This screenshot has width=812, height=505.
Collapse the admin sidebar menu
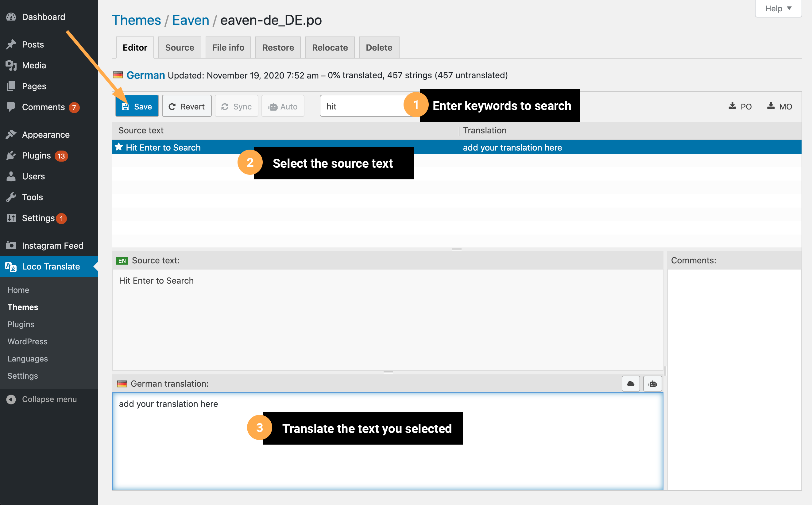tap(49, 399)
